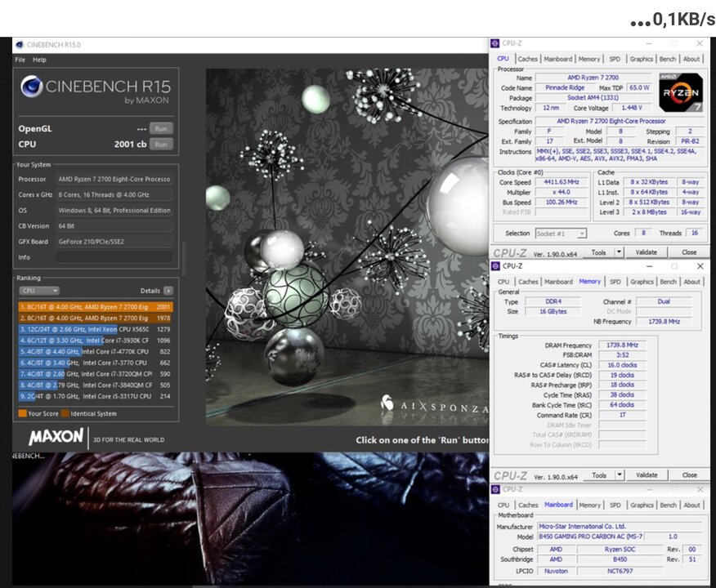This screenshot has height=588, width=716.
Task: Select the top ranking row scoring 2001
Action: (95, 307)
